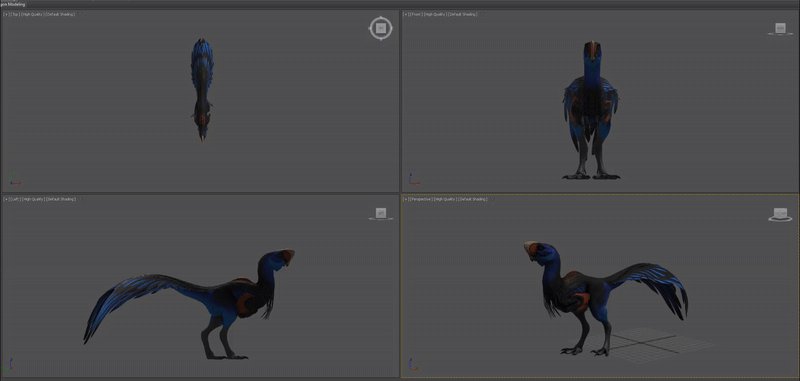Open High Quality menu in Front viewport
800x381 pixels.
pos(435,14)
